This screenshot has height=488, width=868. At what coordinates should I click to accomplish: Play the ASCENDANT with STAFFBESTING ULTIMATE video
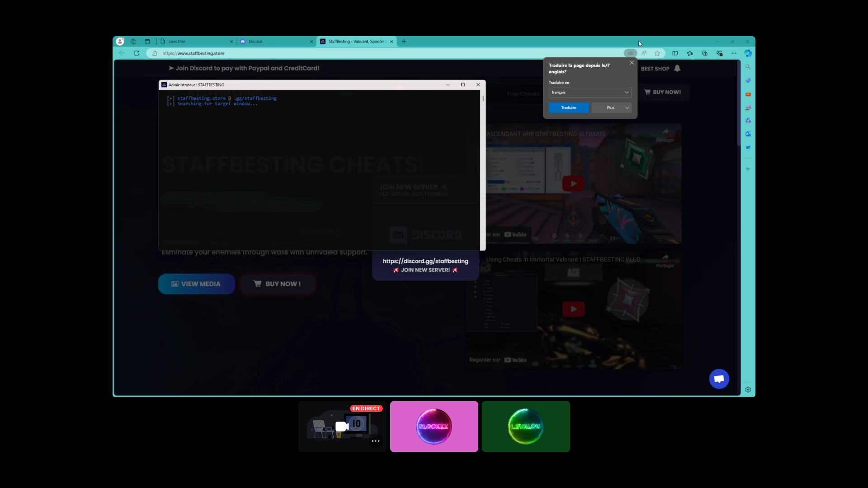point(573,183)
